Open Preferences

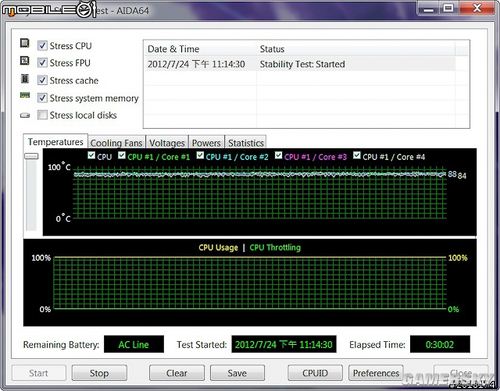coord(376,373)
